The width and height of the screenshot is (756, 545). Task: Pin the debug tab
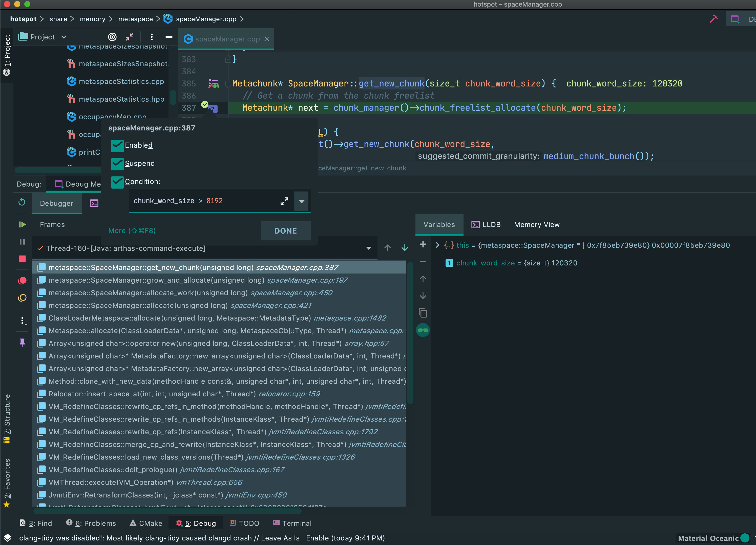22,343
